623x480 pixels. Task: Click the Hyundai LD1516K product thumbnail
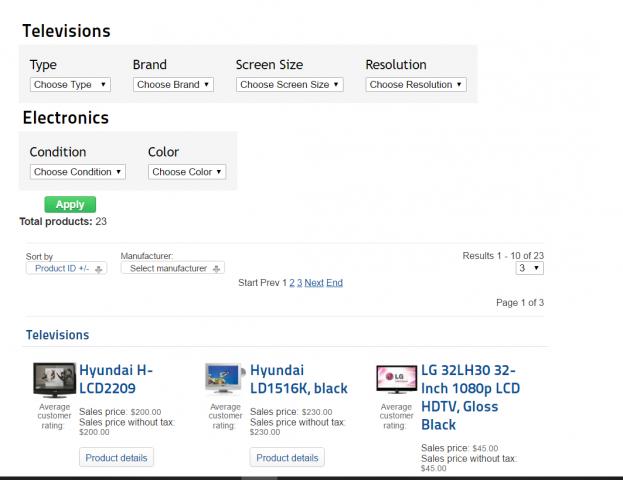225,379
